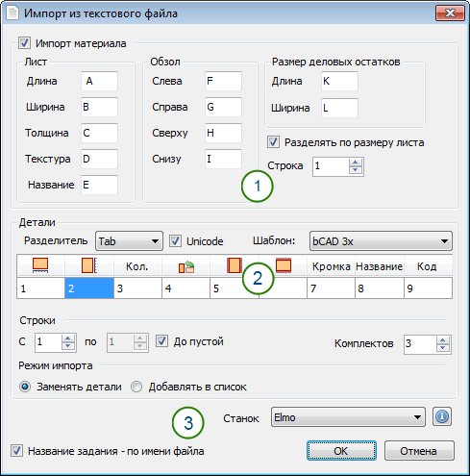Image resolution: width=470 pixels, height=476 pixels.
Task: Decrease the starting row С spinner
Action: point(68,346)
